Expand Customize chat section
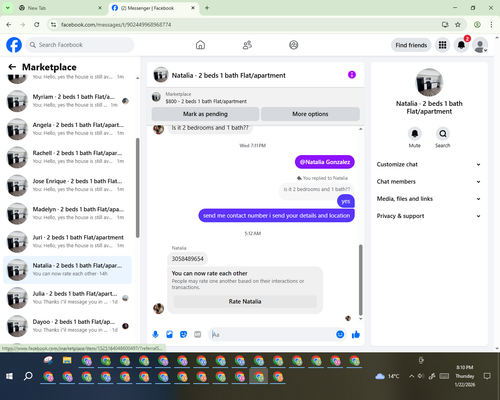This screenshot has height=400, width=500. [x=429, y=164]
